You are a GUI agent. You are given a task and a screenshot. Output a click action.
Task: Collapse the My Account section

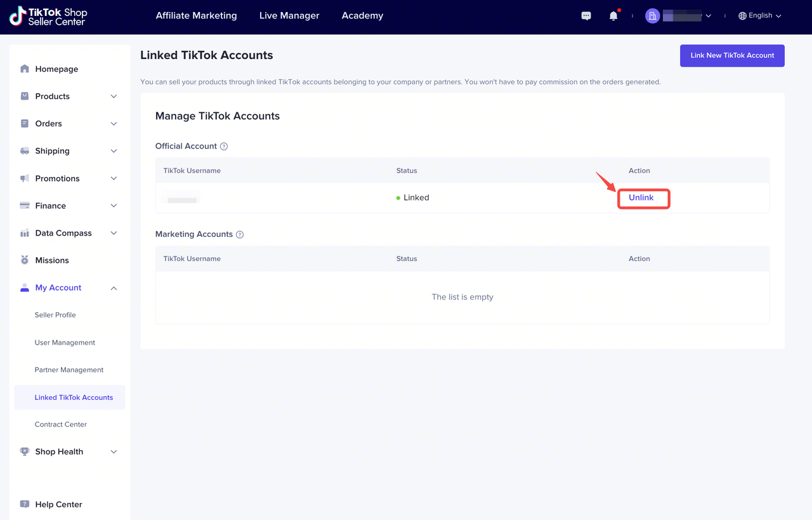(x=114, y=288)
